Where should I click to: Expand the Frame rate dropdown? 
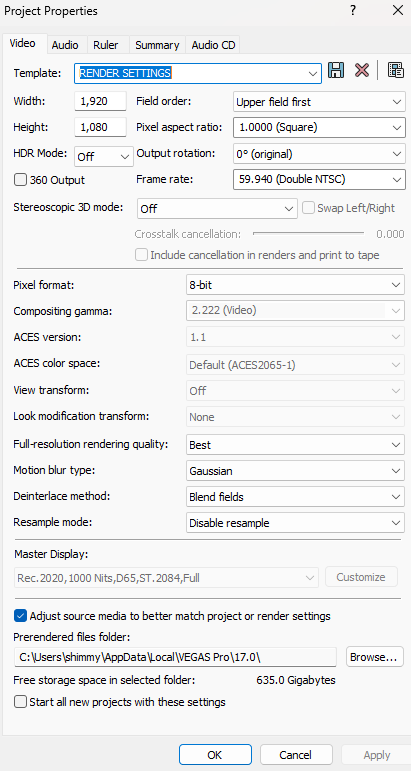click(x=319, y=179)
